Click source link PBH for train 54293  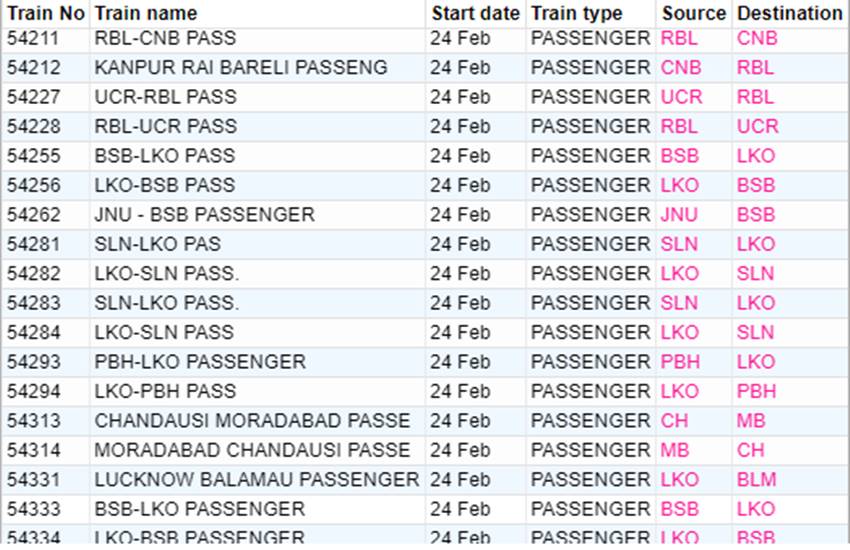click(x=679, y=362)
